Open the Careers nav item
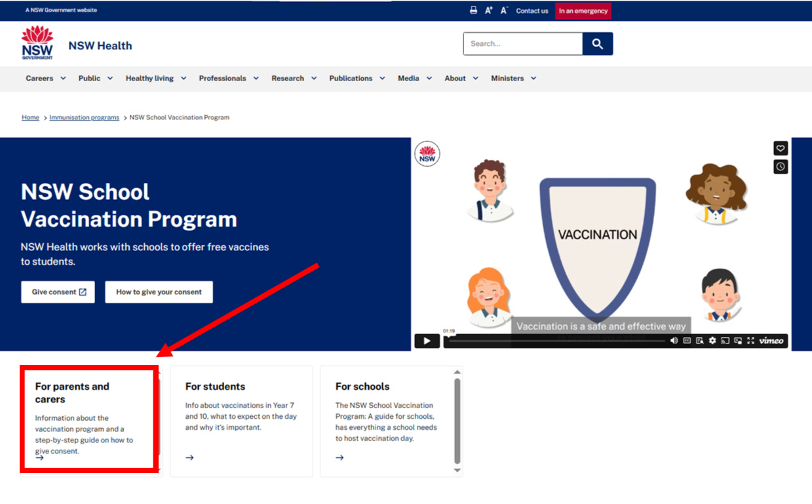This screenshot has height=504, width=812. pyautogui.click(x=39, y=78)
